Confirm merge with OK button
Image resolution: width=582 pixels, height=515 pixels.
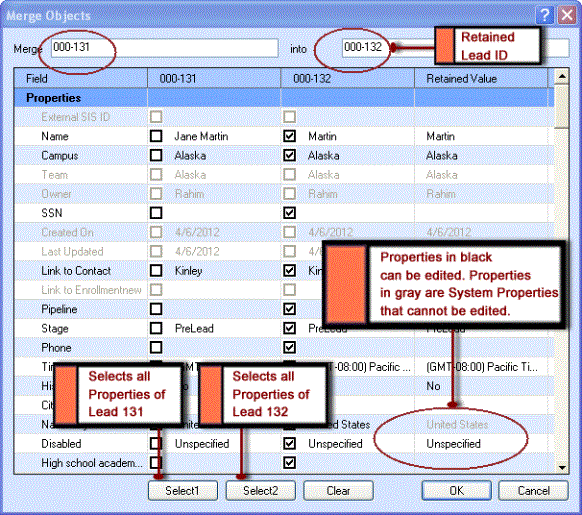(x=457, y=490)
